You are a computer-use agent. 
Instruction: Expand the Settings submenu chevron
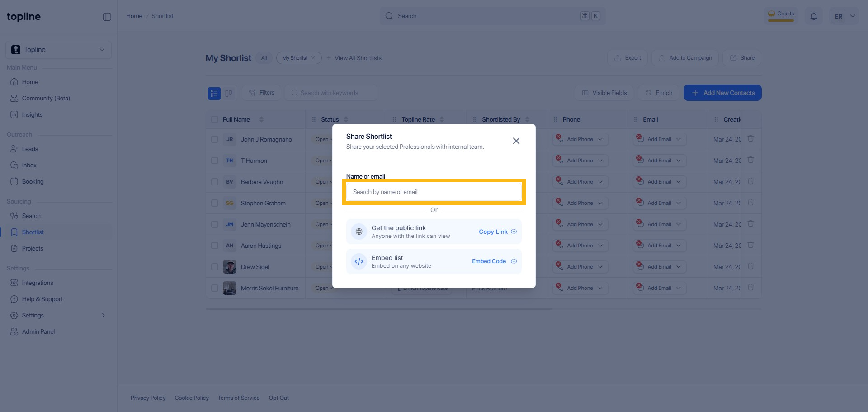coord(103,316)
